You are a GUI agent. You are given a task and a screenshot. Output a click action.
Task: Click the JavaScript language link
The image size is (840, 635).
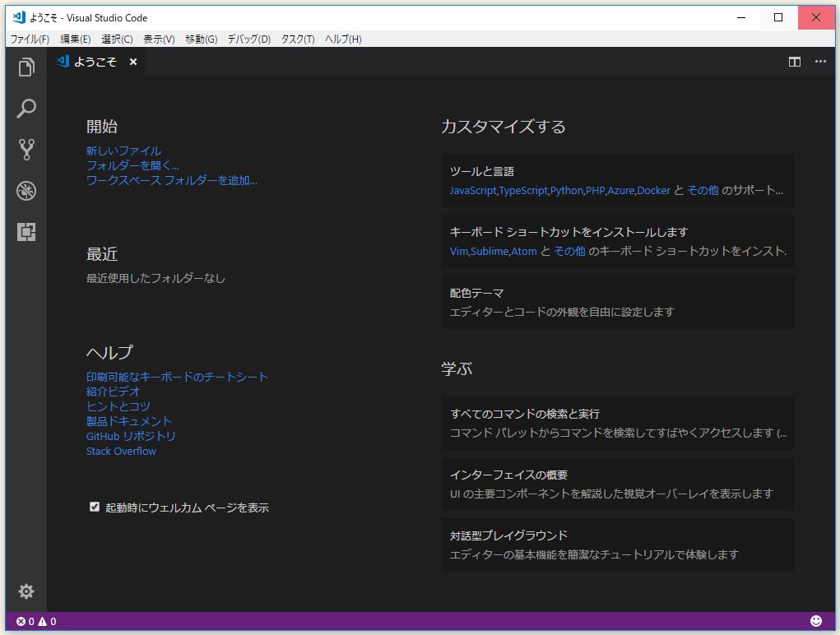[x=473, y=191]
